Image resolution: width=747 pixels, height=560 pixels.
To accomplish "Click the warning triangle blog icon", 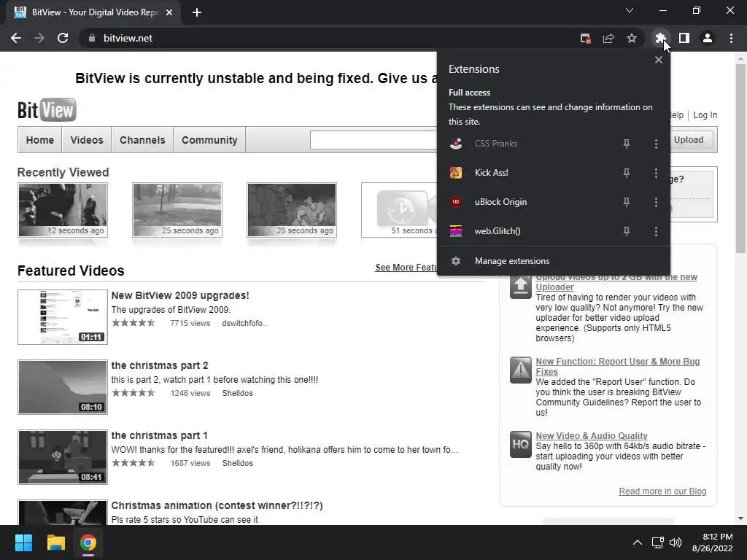I will 521,370.
